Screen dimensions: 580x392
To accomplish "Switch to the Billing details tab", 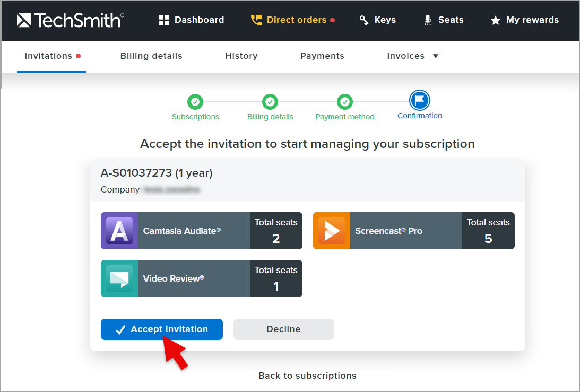I will (151, 56).
